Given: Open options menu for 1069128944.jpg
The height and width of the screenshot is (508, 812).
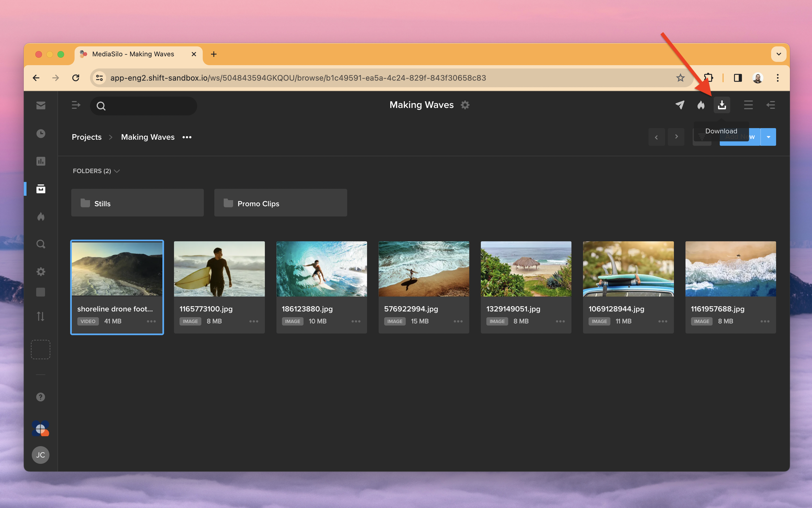Looking at the screenshot, I should pos(663,321).
